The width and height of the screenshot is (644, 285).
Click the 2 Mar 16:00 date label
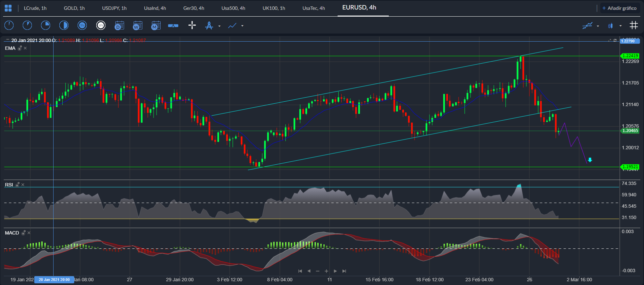(579, 280)
